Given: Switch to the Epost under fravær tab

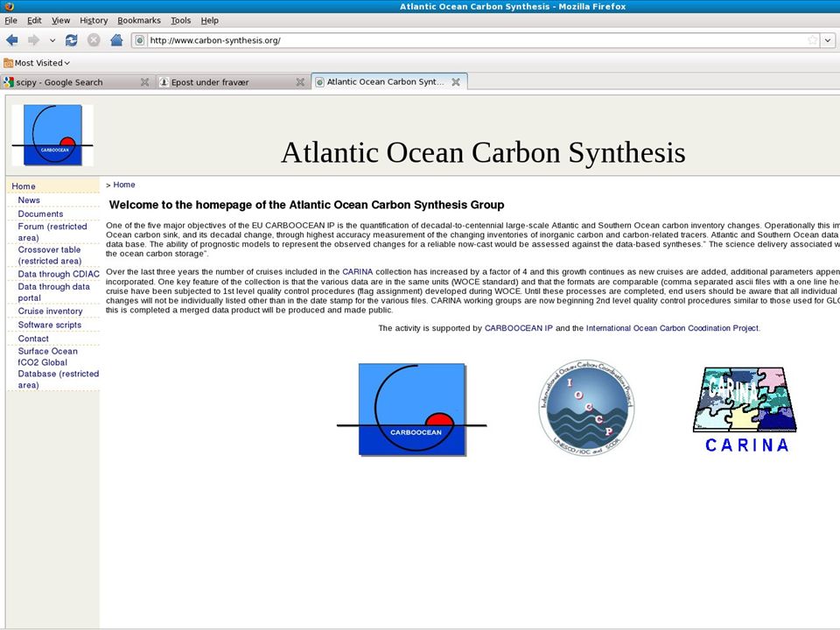Looking at the screenshot, I should click(231, 82).
